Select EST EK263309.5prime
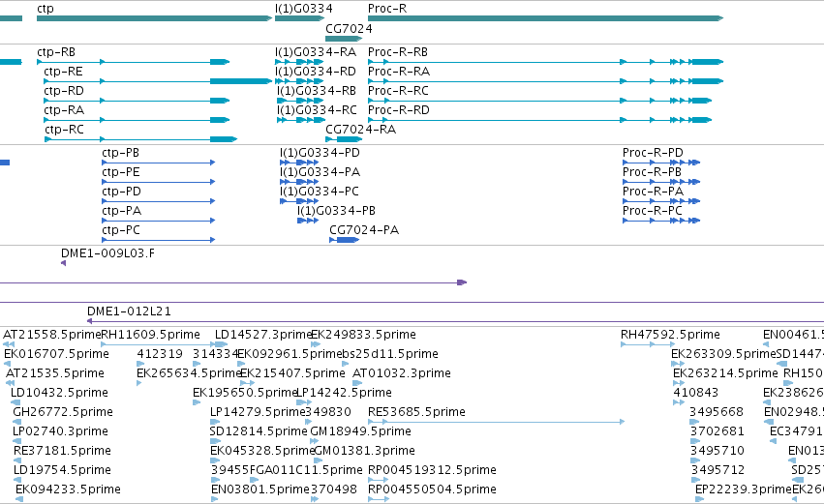The width and height of the screenshot is (824, 504). point(723,354)
